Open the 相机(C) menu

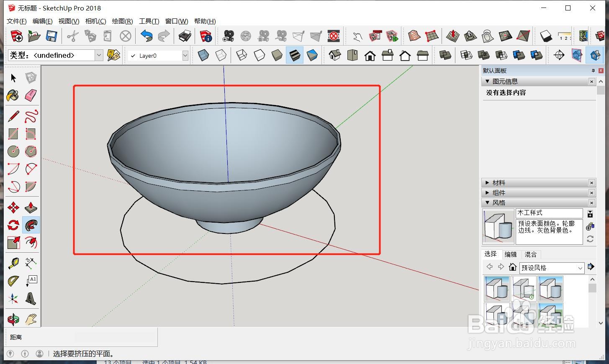tap(95, 21)
